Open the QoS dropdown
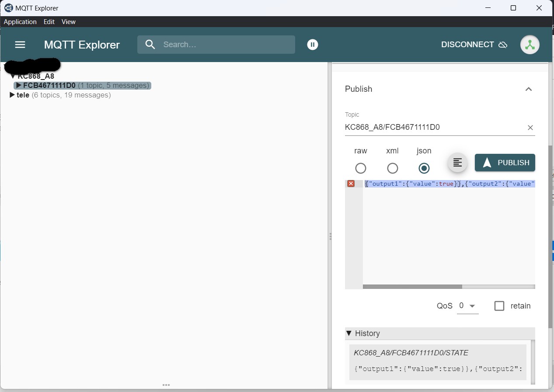This screenshot has width=554, height=392. click(x=467, y=306)
